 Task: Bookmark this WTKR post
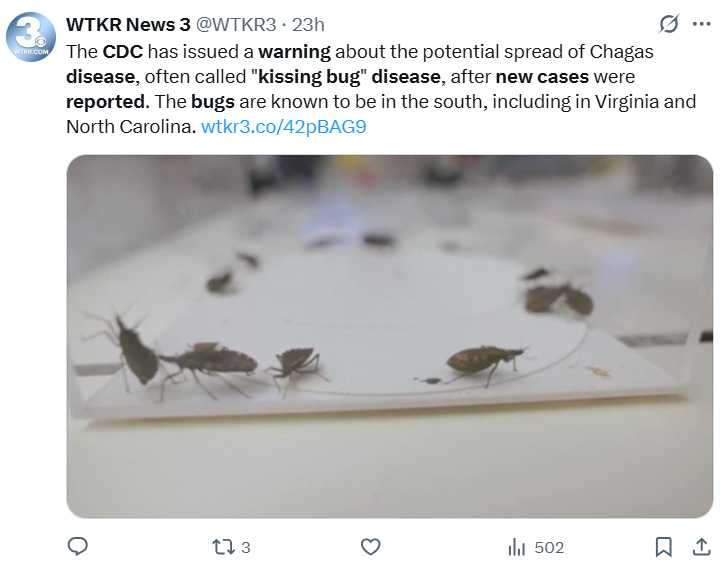tap(663, 547)
